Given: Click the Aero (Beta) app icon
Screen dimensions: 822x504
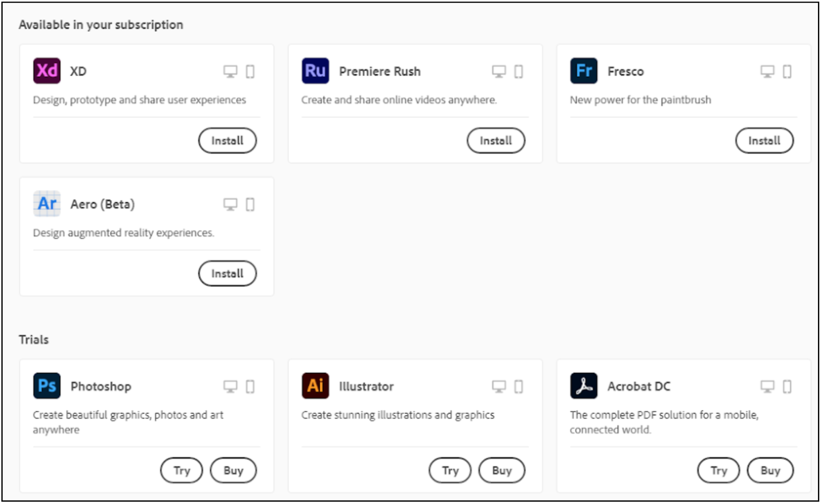Looking at the screenshot, I should [47, 204].
